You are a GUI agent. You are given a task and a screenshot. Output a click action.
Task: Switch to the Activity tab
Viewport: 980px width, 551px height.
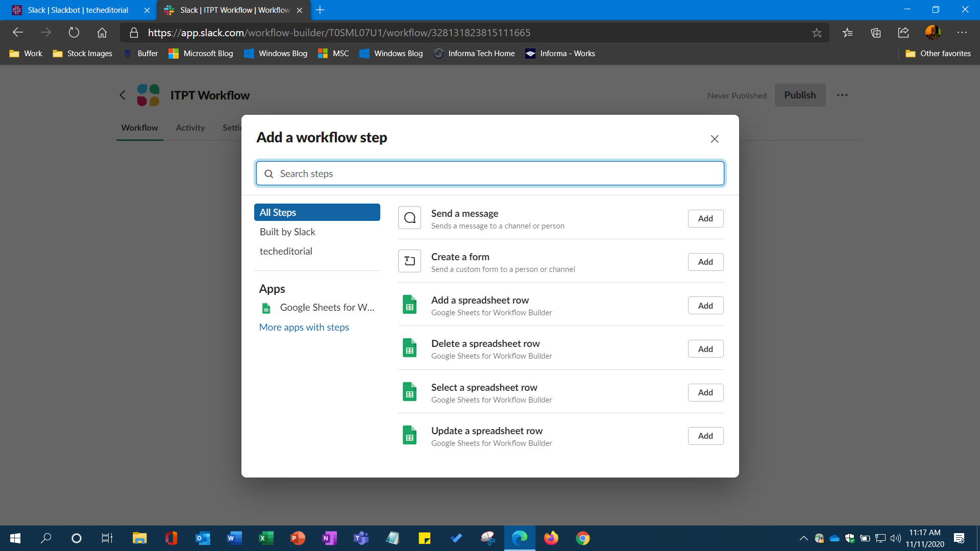[x=190, y=128]
